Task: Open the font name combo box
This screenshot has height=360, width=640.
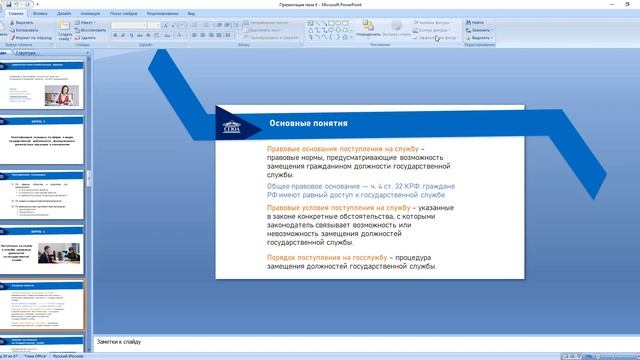Action: pos(129,25)
